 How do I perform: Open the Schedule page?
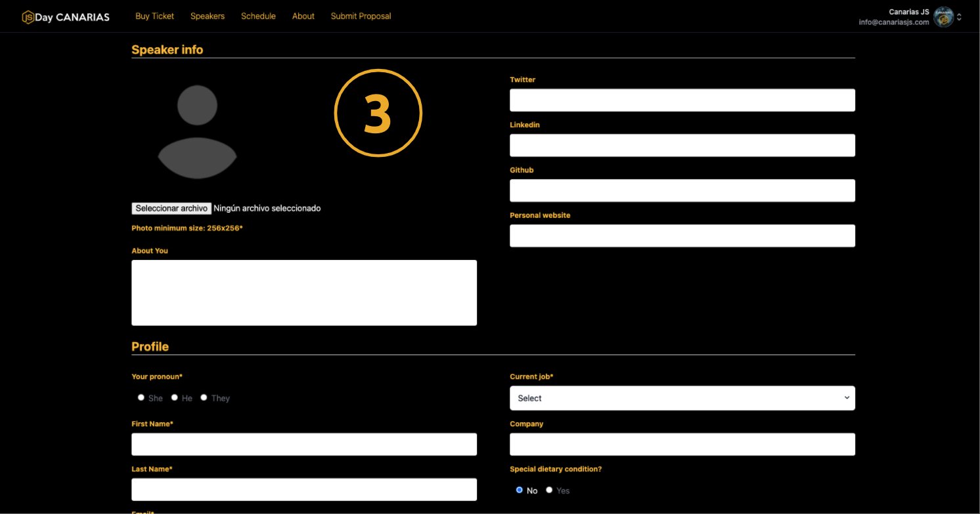[x=258, y=16]
